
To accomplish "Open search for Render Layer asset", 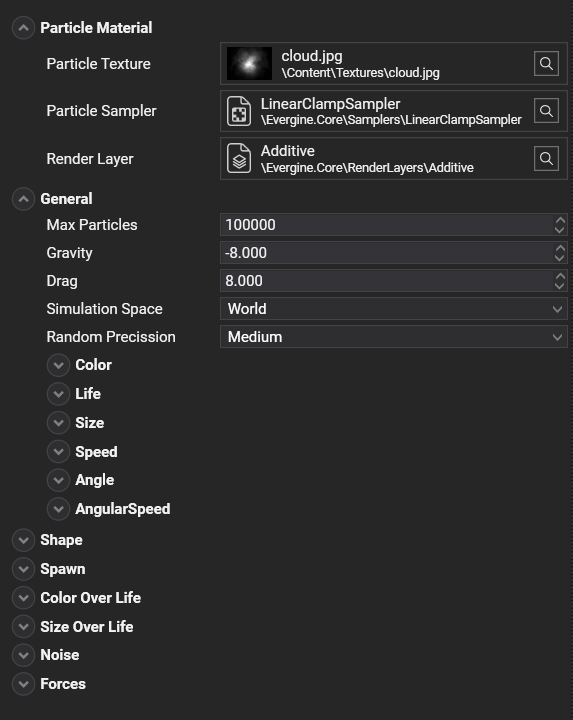I will point(546,158).
